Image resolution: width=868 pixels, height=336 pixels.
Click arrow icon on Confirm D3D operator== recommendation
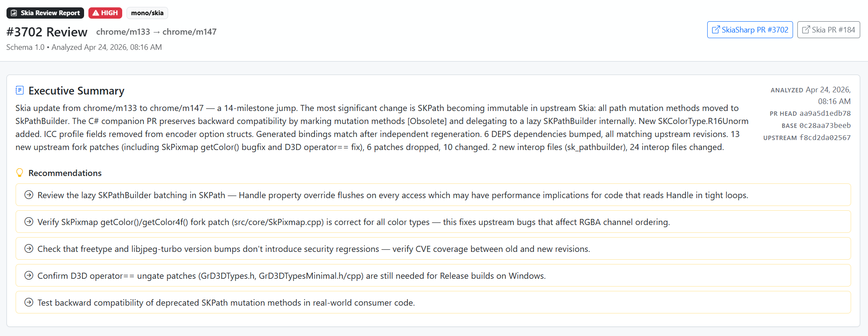(x=29, y=275)
